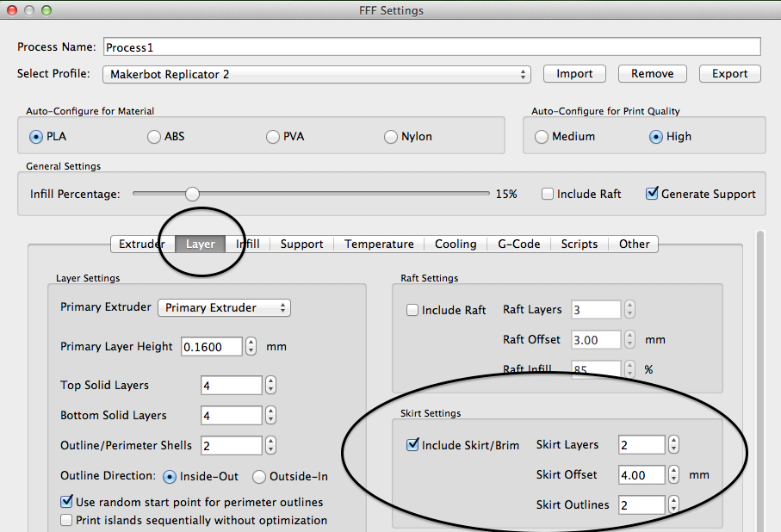Click the Primary Layer Height stepper
This screenshot has width=781, height=532.
point(251,347)
